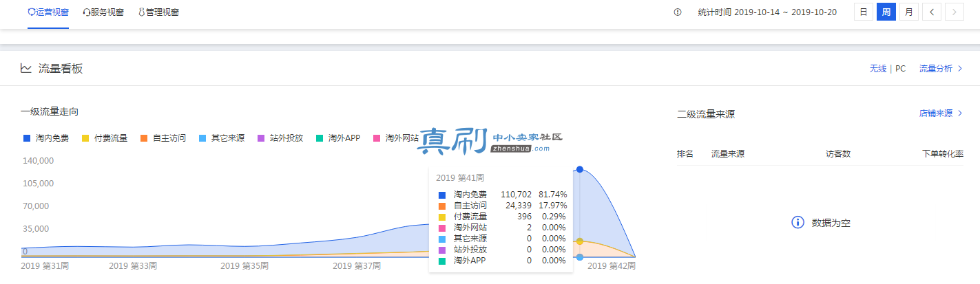Switch traffic view to PC

tap(900, 69)
